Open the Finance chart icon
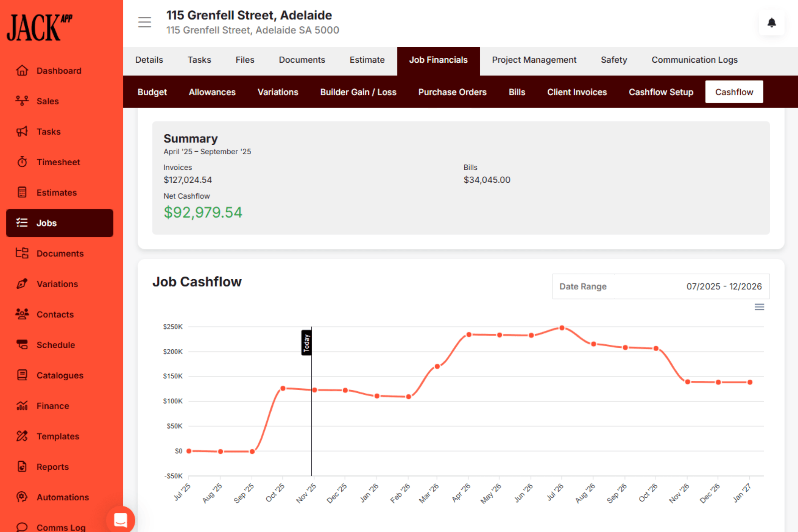The width and height of the screenshot is (798, 532). [x=22, y=406]
